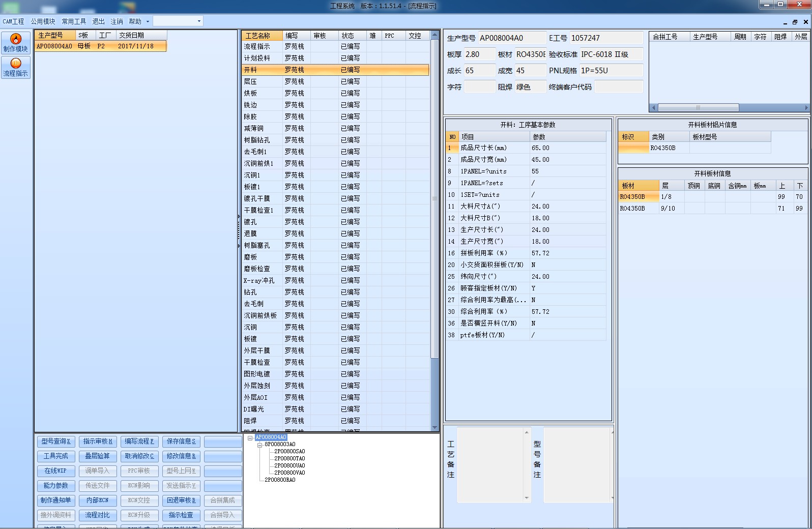The width and height of the screenshot is (812, 529).
Task: Click the 工具完成 button
Action: click(x=56, y=456)
